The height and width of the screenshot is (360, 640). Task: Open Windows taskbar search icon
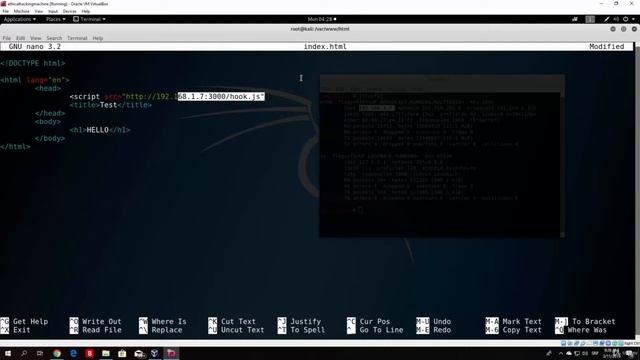[x=24, y=353]
